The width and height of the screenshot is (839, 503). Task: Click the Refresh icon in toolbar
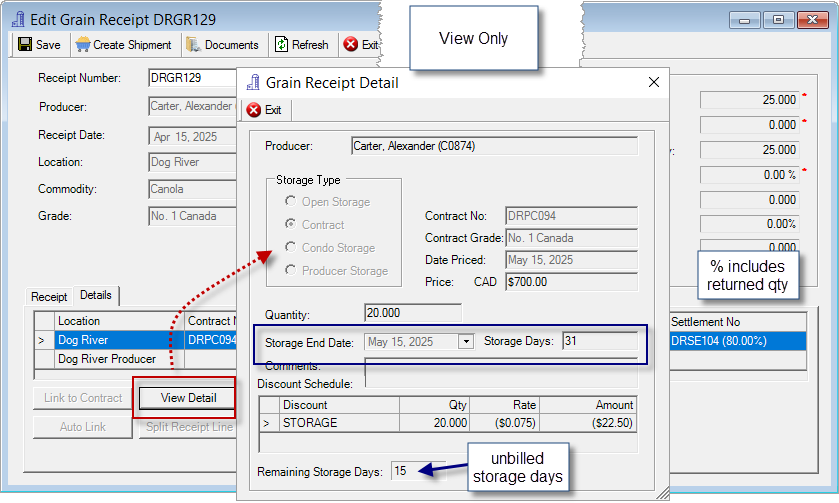click(281, 44)
